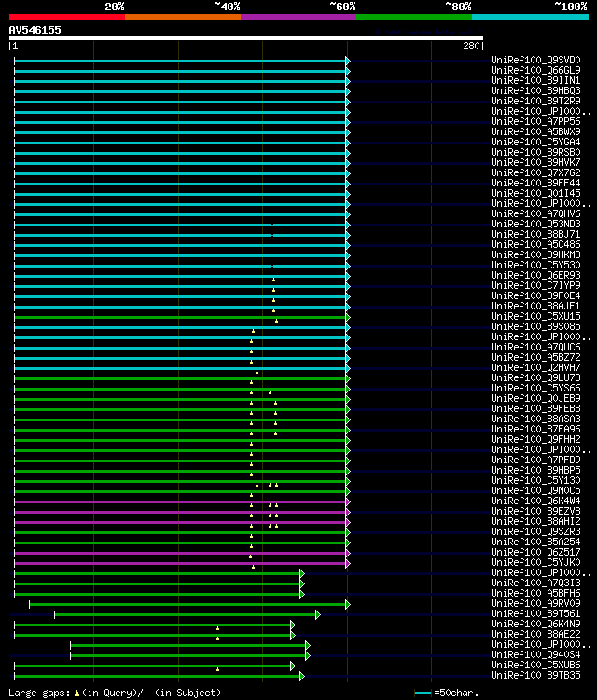Open UniRef100_A7QUC6 entry

535,348
